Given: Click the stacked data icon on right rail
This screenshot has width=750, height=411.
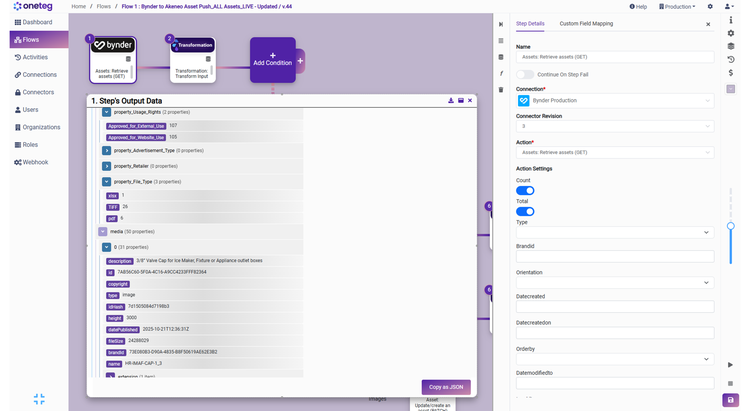Looking at the screenshot, I should pos(730,46).
